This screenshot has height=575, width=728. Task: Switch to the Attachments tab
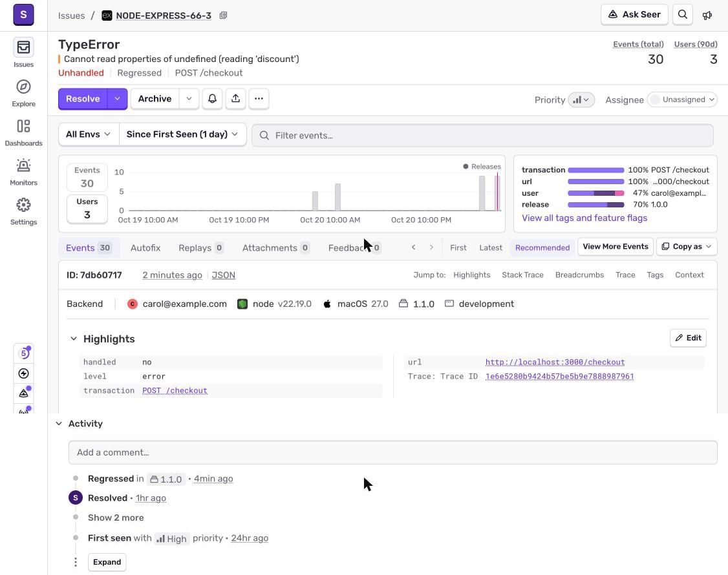(x=276, y=248)
